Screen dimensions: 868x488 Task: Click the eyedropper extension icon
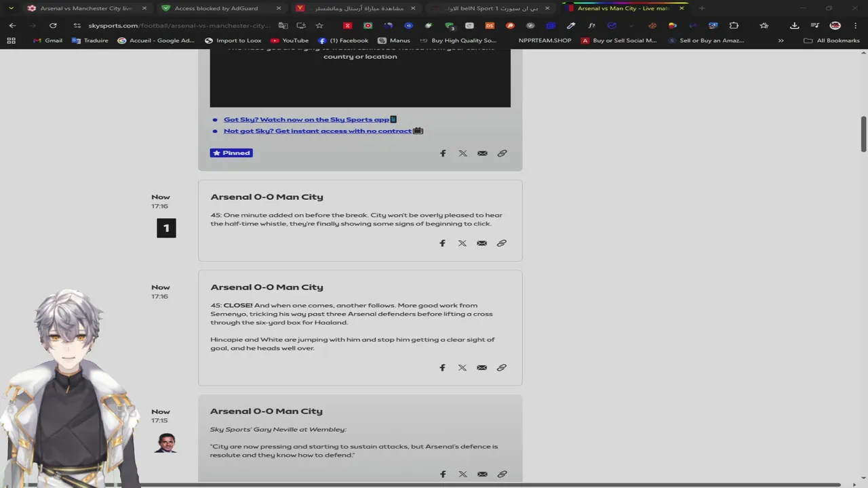point(571,26)
